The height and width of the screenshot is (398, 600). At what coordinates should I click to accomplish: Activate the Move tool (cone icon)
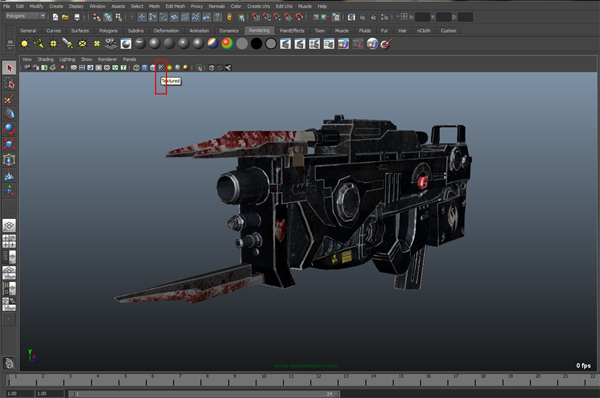click(9, 114)
